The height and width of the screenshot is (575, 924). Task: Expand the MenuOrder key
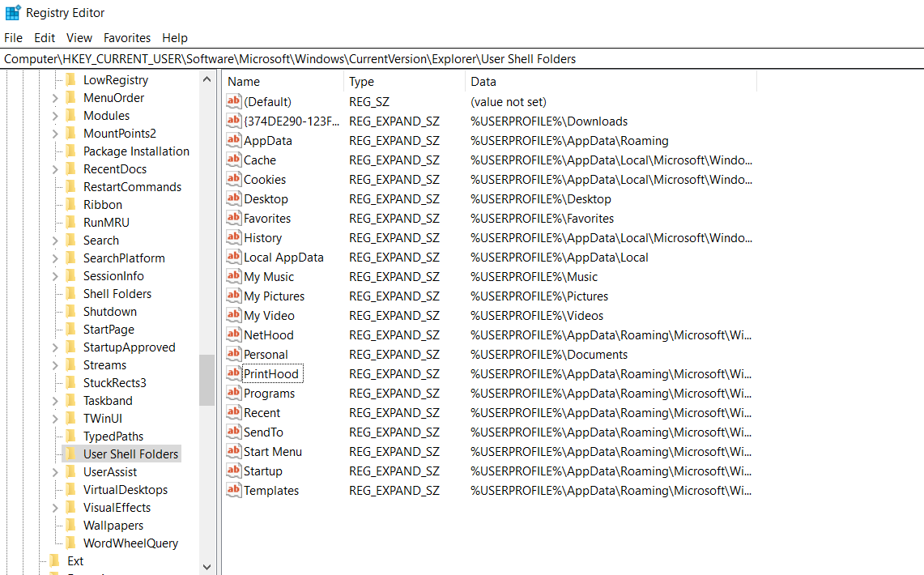click(x=55, y=98)
